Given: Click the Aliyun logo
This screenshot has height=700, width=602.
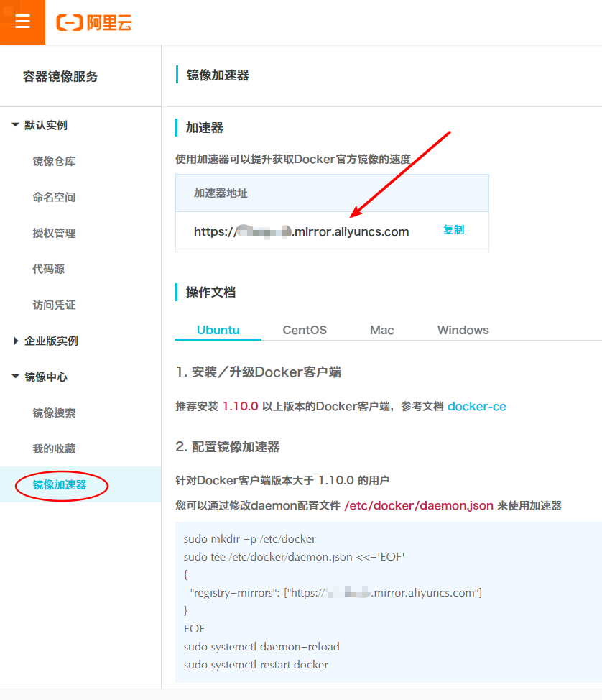Looking at the screenshot, I should pos(94,22).
